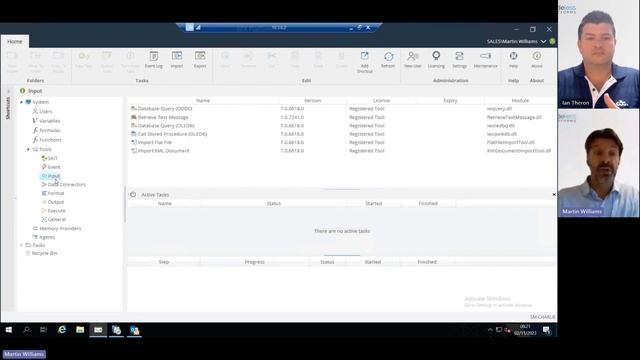This screenshot has height=360, width=640.
Task: Sort tools list by License column
Action: [381, 100]
